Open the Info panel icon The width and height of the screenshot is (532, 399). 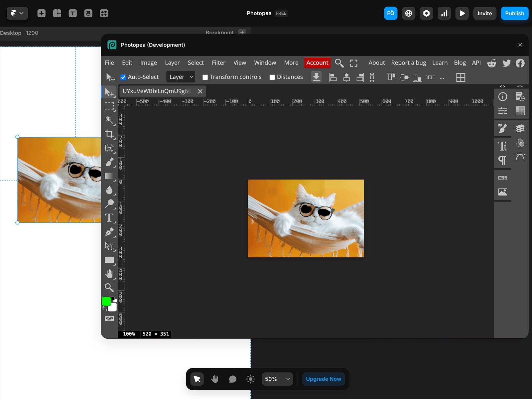(503, 97)
